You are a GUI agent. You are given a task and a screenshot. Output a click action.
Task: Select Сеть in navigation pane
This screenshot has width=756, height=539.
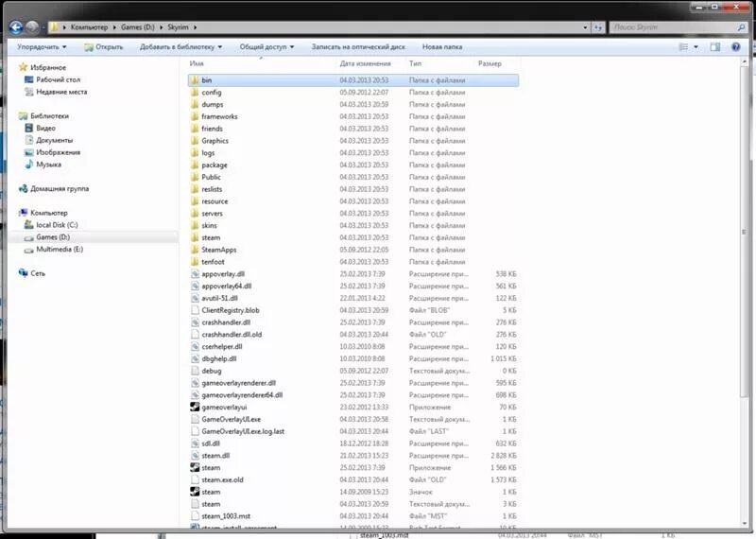38,273
